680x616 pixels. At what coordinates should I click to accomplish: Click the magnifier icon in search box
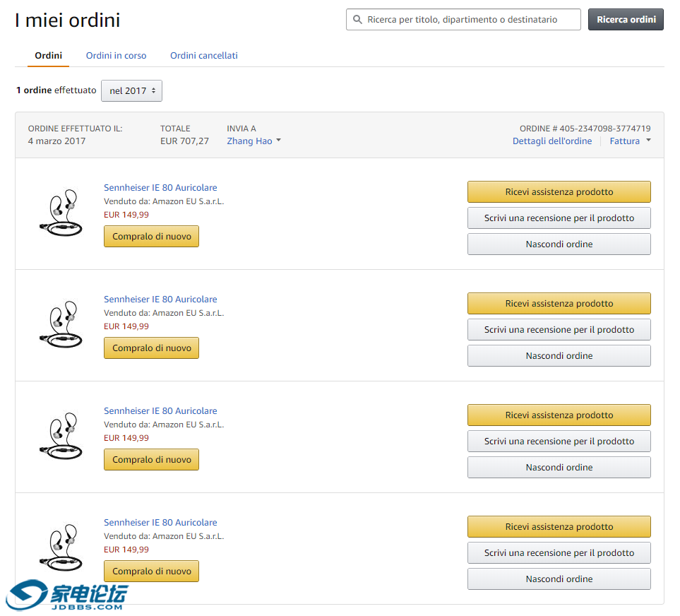point(358,20)
